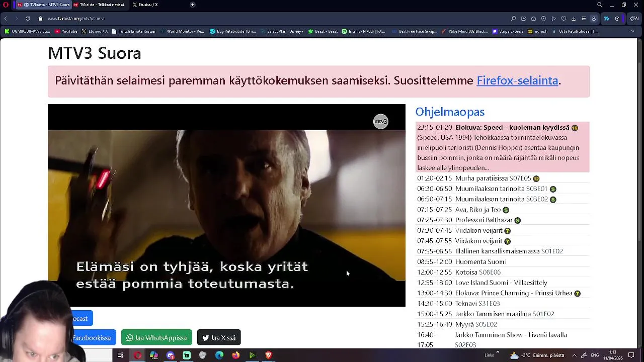Viewport: 644px width, 362px height.
Task: Open the profile account icon
Action: click(594, 19)
